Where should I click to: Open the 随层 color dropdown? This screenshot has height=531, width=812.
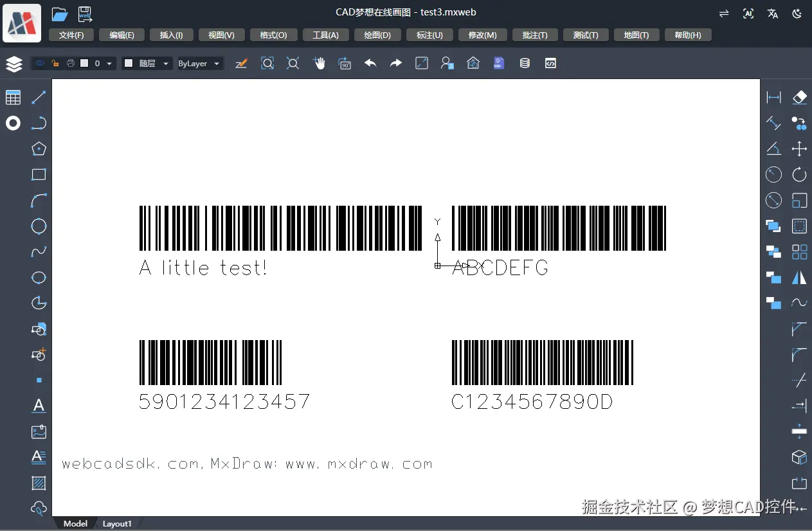[x=166, y=64]
